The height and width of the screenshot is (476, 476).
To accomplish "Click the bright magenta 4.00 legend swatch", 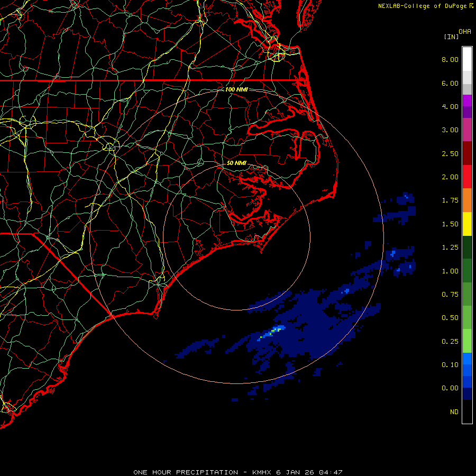I will tap(467, 100).
